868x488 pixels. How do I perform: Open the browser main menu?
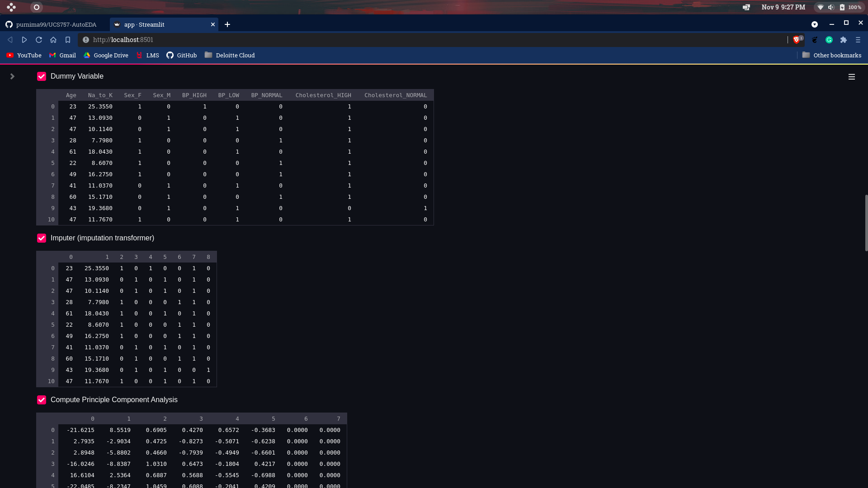(858, 40)
